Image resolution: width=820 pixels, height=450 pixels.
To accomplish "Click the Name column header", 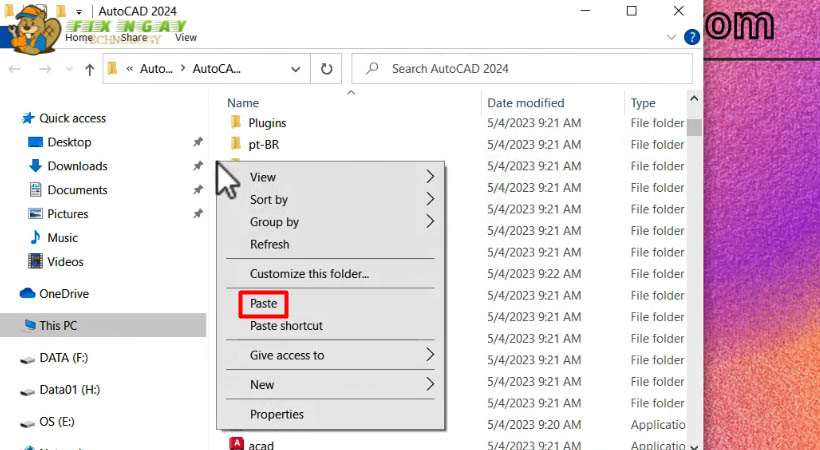I will pyautogui.click(x=243, y=103).
